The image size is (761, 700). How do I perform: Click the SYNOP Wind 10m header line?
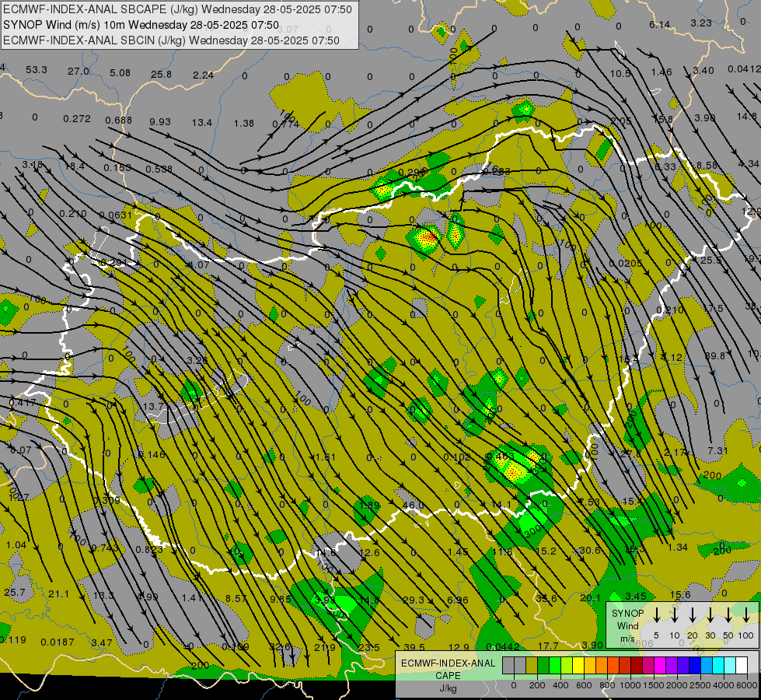pos(141,25)
